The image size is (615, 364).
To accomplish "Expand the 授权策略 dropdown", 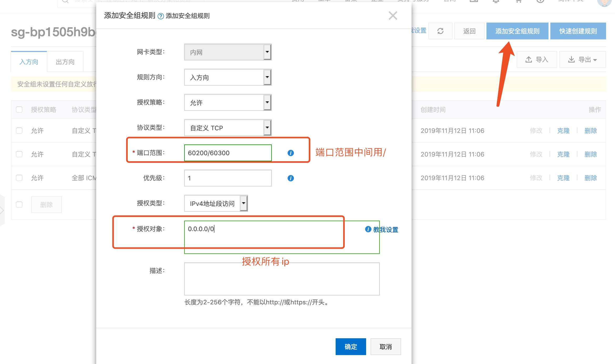I will click(x=228, y=102).
